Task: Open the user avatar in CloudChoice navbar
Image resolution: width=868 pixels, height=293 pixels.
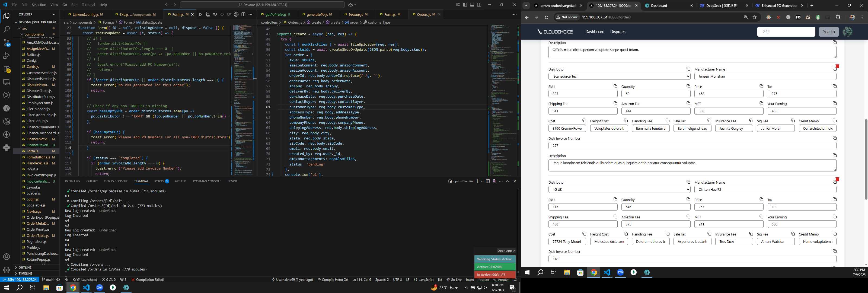Action: tap(847, 32)
